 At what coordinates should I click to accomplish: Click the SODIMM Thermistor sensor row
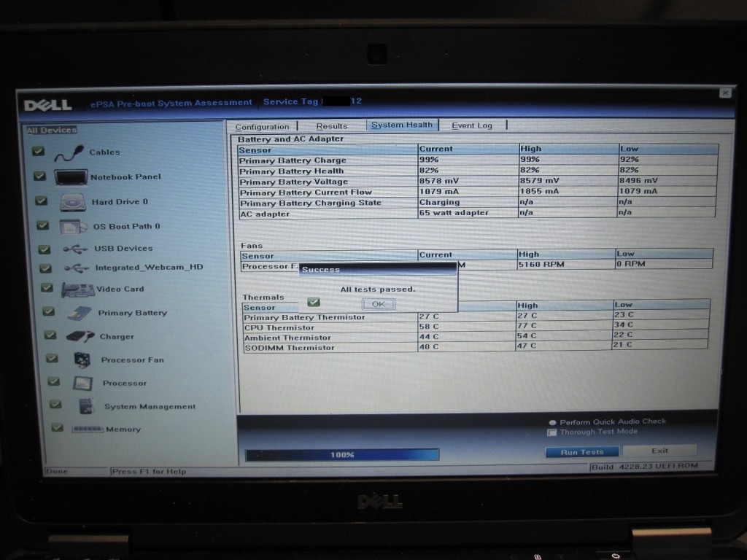pos(476,346)
